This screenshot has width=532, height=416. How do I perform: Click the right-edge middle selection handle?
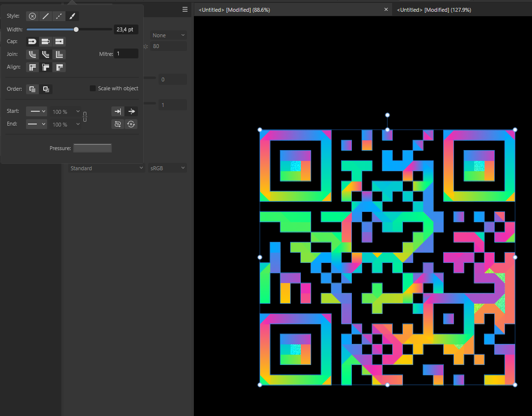coord(515,258)
